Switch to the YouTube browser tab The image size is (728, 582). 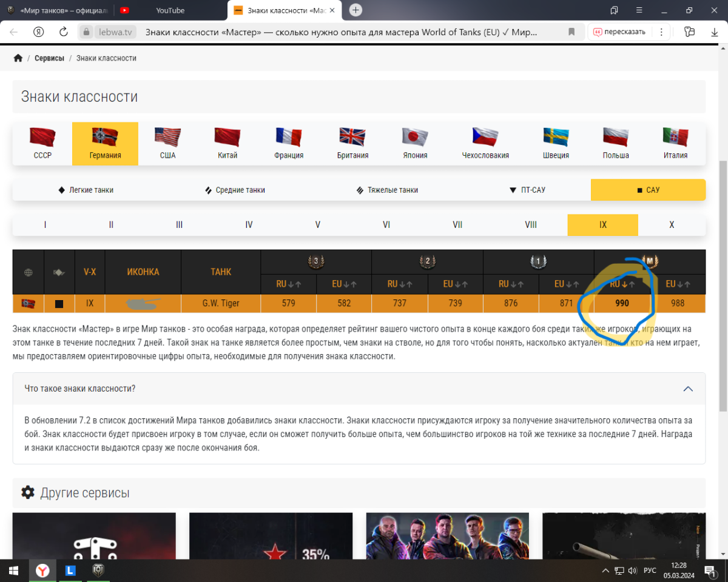[x=170, y=10]
